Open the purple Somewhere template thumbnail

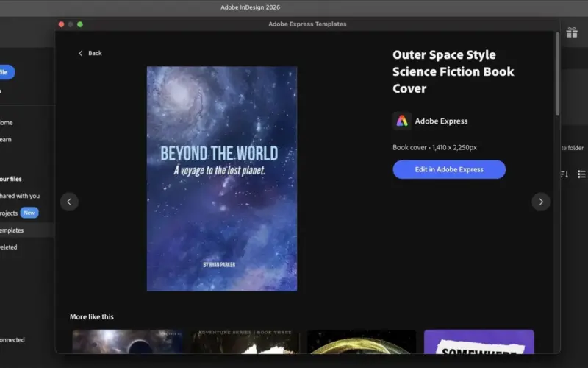[x=479, y=342]
